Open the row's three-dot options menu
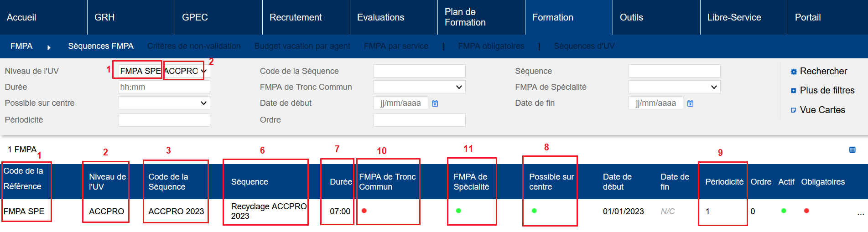This screenshot has height=232, width=868. pyautogui.click(x=860, y=213)
